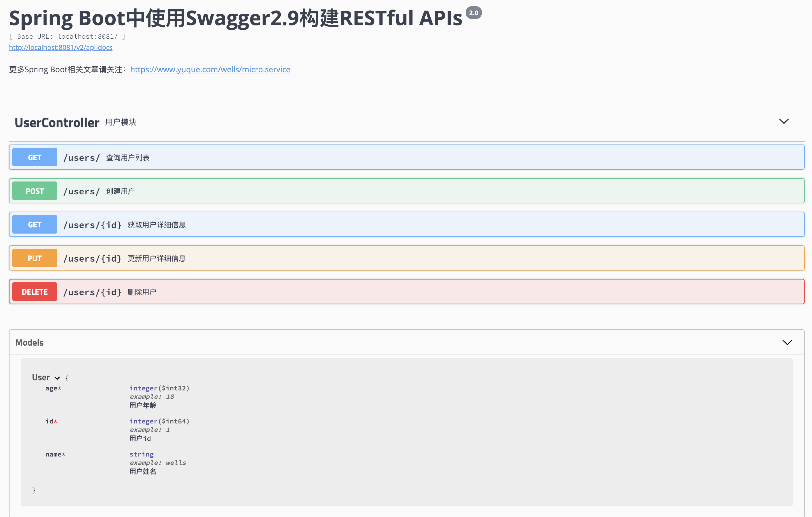Collapse the User model arrow
The width and height of the screenshot is (812, 517).
point(57,378)
